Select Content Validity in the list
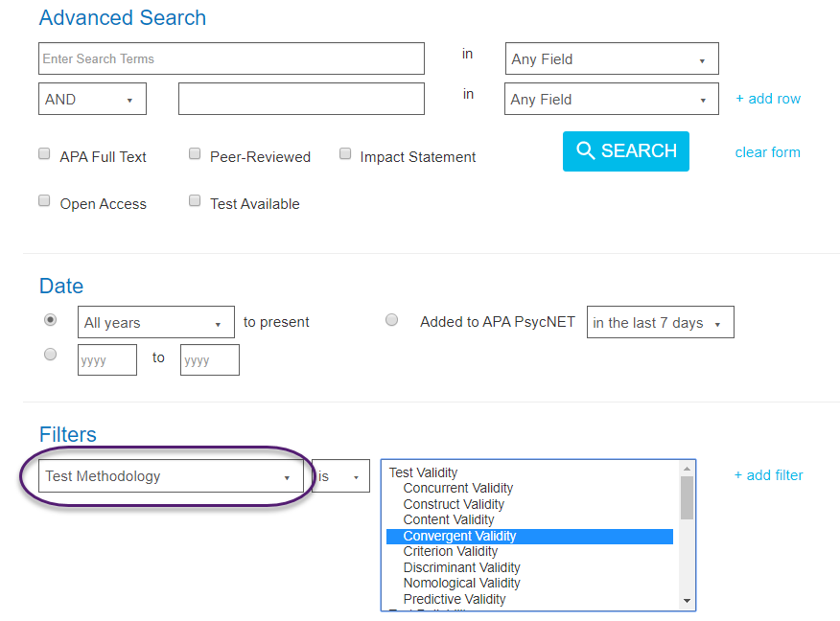 tap(449, 519)
